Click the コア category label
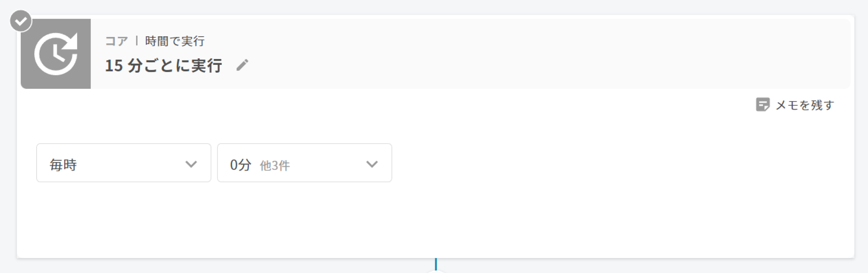The height and width of the screenshot is (273, 868). click(x=116, y=41)
